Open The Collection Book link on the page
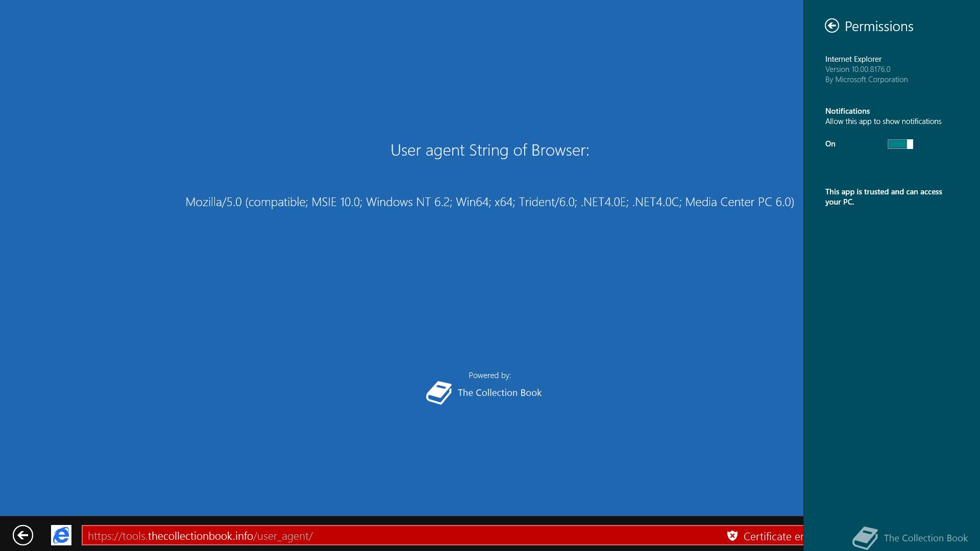Screen dimensions: 980x551 click(x=499, y=392)
